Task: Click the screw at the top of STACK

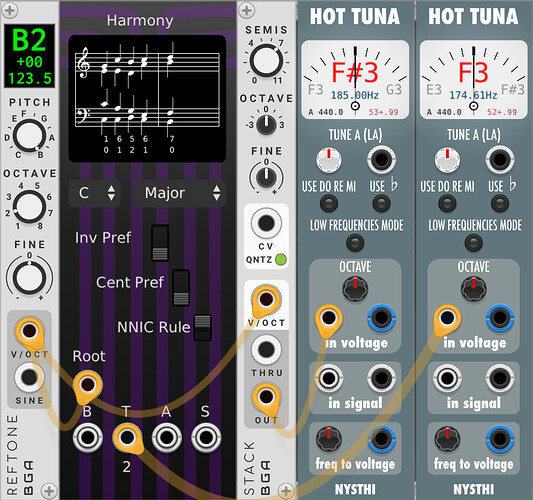Action: click(x=247, y=10)
